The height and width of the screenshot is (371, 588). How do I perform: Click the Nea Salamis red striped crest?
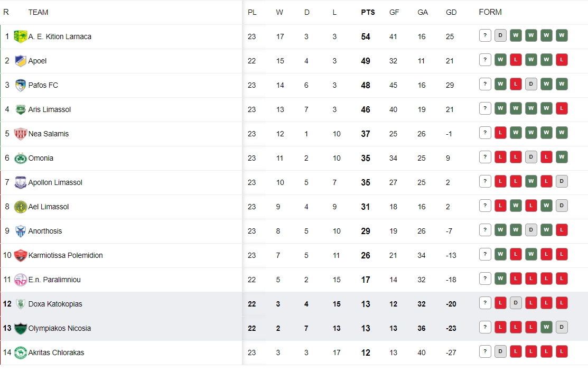20,134
